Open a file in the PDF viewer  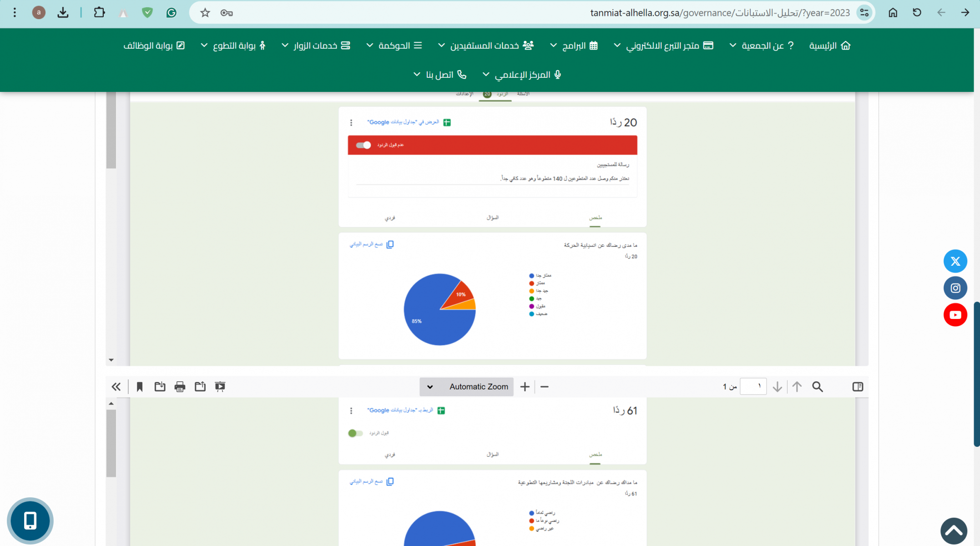pos(200,387)
